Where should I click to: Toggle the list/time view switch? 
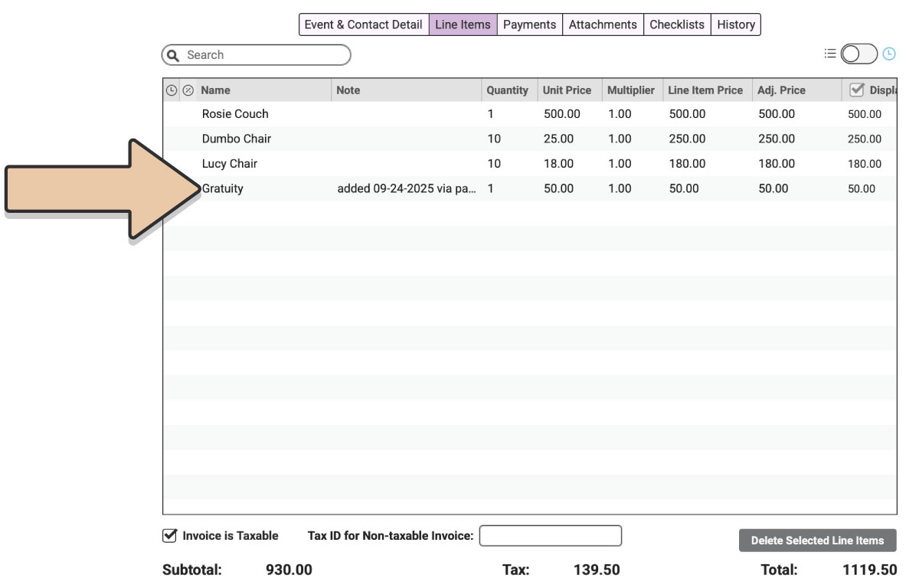coord(858,54)
